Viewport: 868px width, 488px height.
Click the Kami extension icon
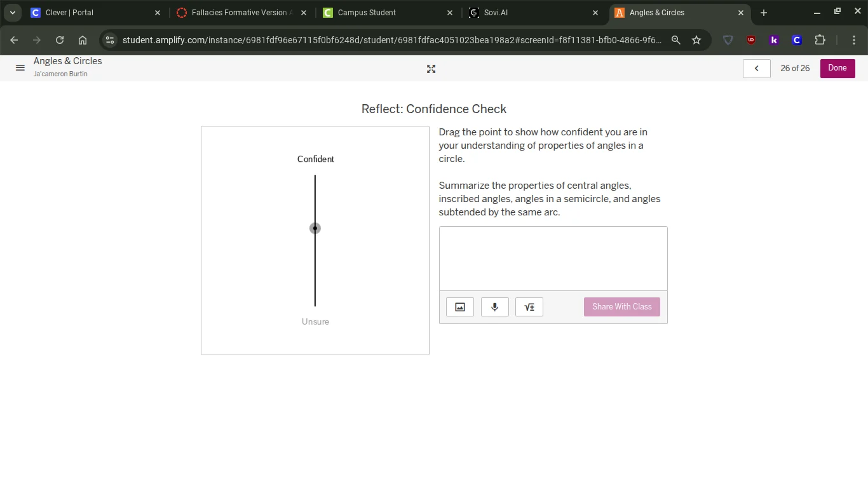pyautogui.click(x=773, y=39)
